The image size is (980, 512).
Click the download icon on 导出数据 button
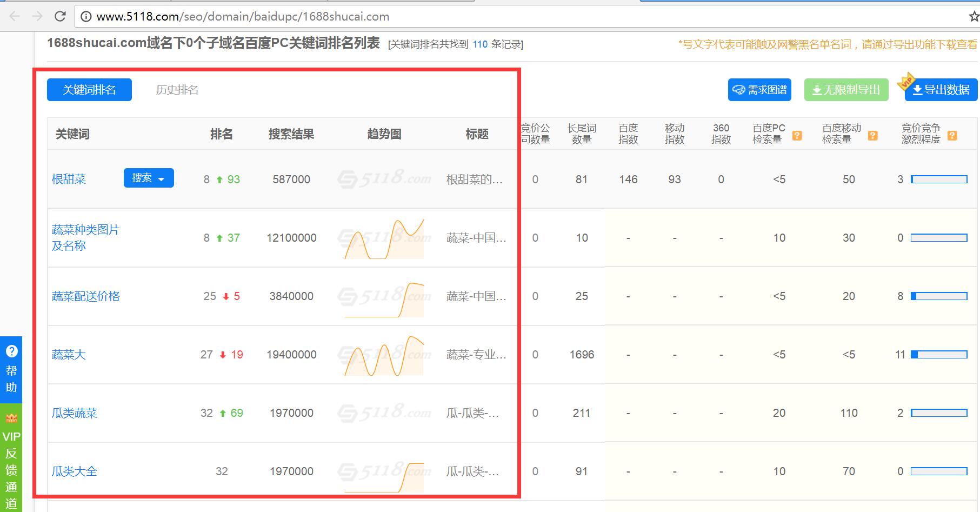(917, 90)
